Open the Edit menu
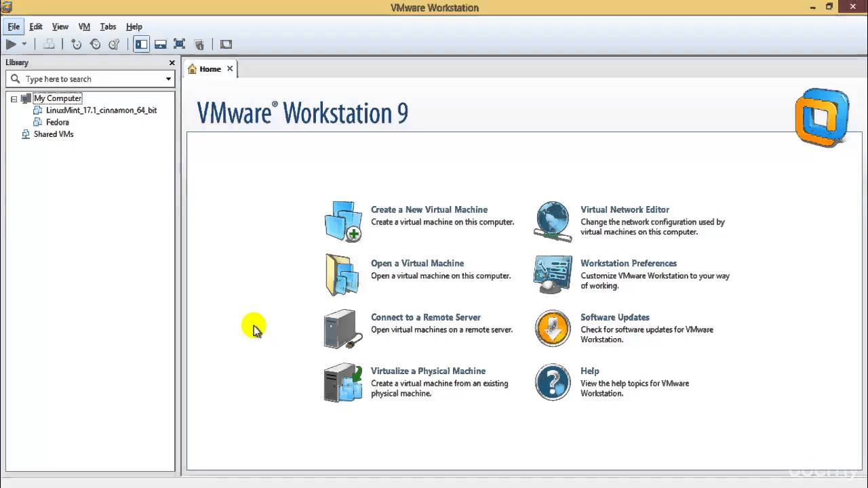Screen dimensions: 868x488 [x=36, y=26]
